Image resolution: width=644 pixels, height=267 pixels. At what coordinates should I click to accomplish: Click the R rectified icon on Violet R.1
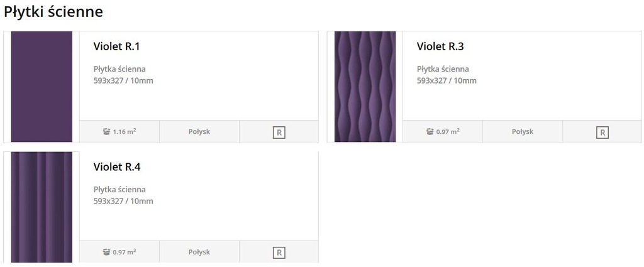(279, 133)
